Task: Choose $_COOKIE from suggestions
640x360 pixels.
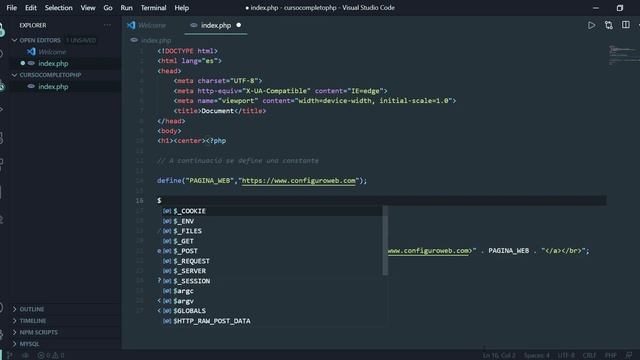Action: tap(272, 211)
